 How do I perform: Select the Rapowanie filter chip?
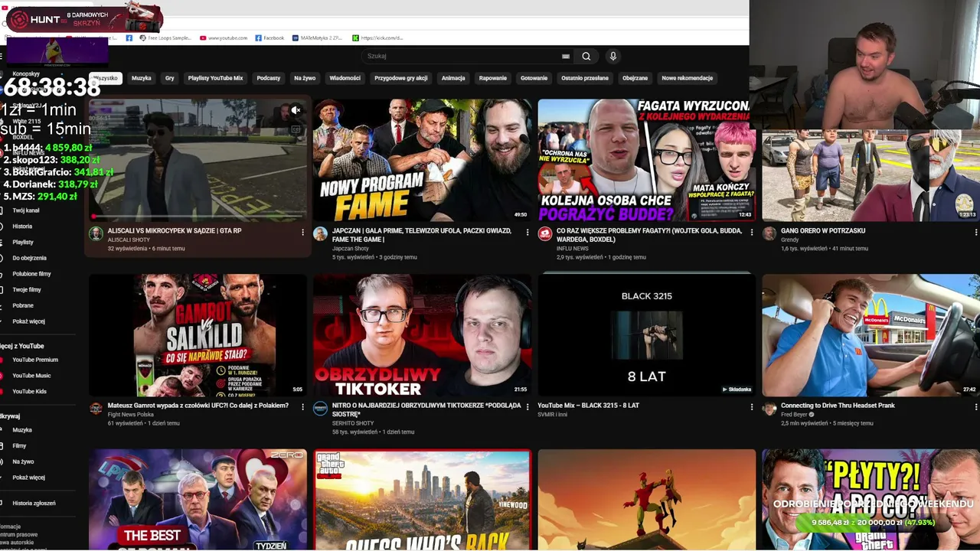tap(493, 78)
